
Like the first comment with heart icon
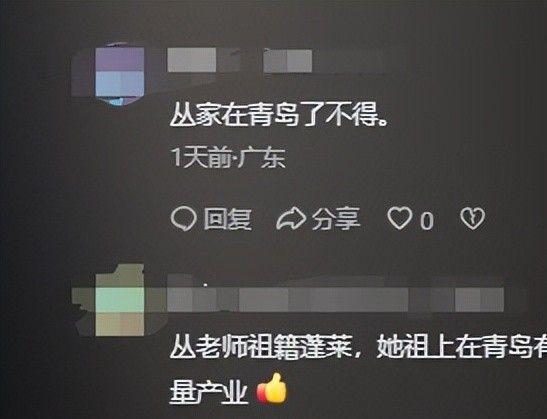click(x=399, y=218)
